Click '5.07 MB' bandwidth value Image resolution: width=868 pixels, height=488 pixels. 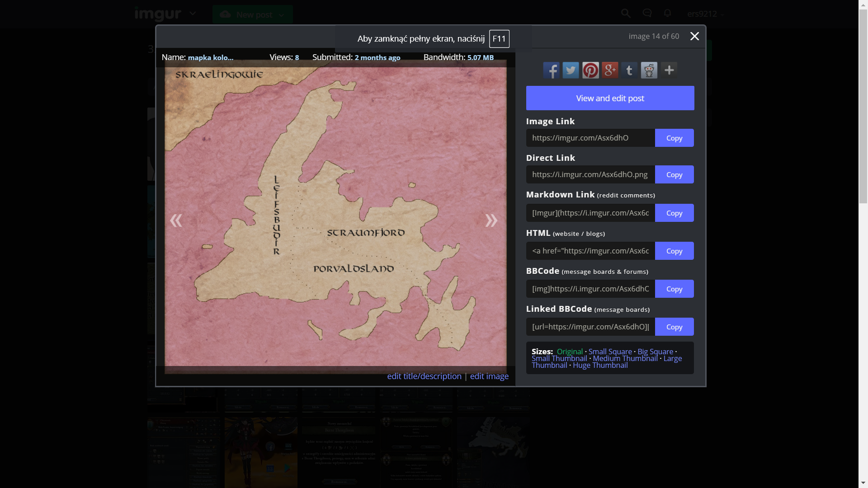[481, 57]
